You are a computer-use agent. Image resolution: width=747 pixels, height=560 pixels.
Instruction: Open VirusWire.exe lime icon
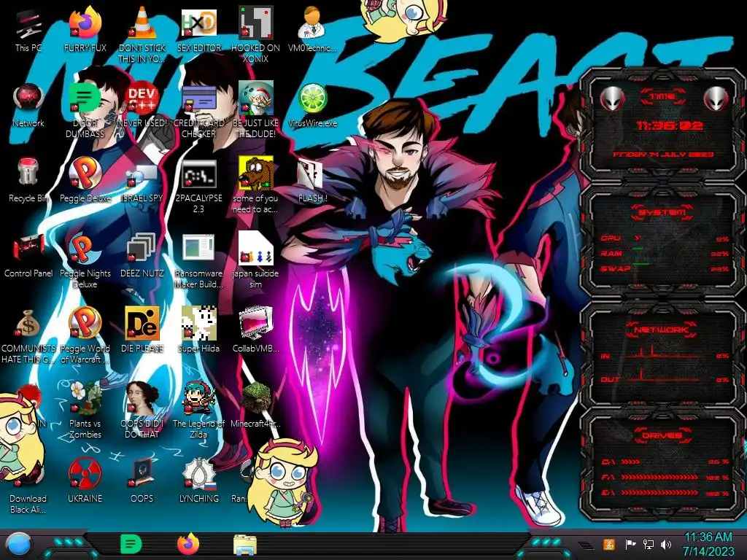coord(312,106)
